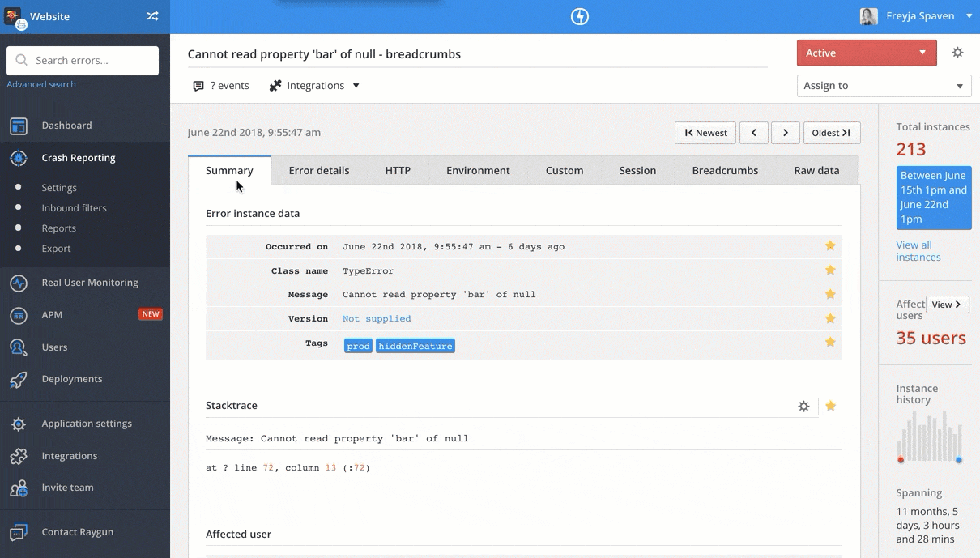The width and height of the screenshot is (980, 558).
Task: Click the Integrations puzzle icon in sidebar
Action: [x=19, y=456]
